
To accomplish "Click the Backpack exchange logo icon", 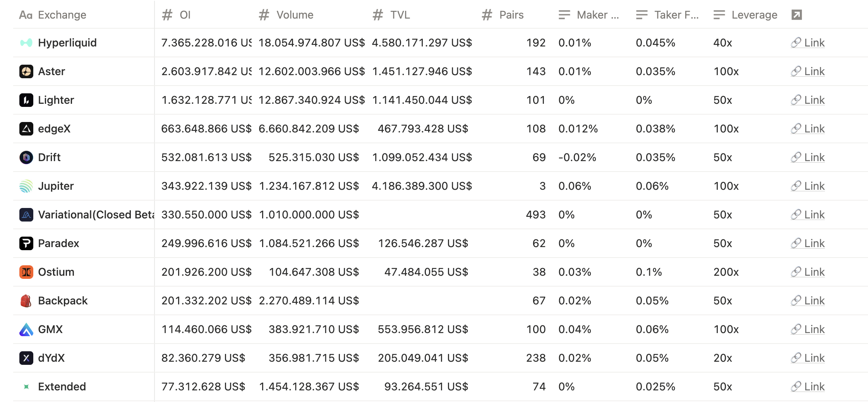I will point(26,301).
